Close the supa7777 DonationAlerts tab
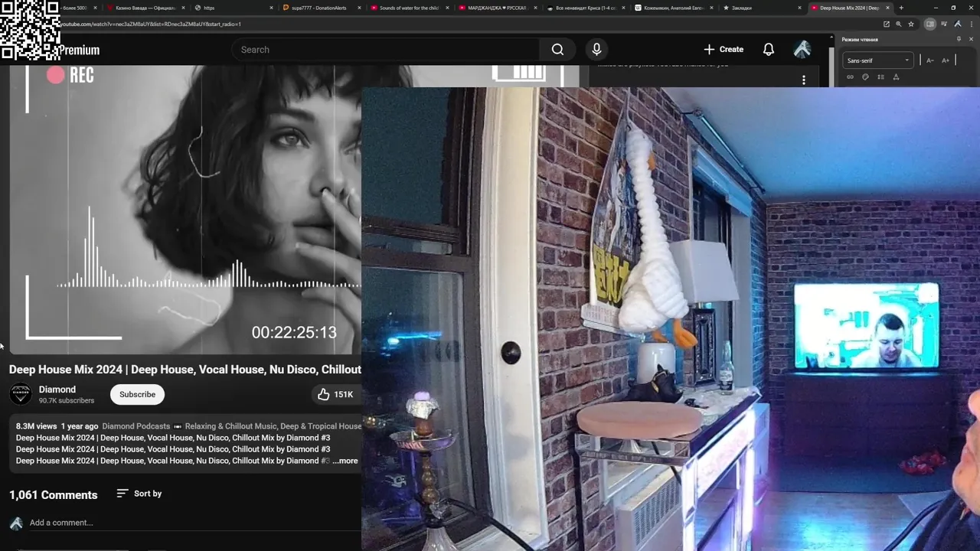980x551 pixels. [360, 8]
